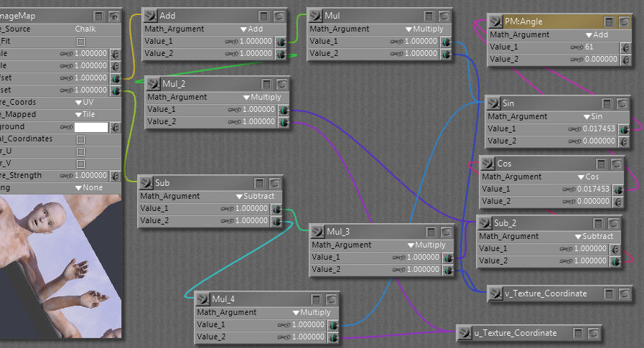
Task: Click the v_Texture_Coordinate node's output connector icon
Action: (x=495, y=294)
